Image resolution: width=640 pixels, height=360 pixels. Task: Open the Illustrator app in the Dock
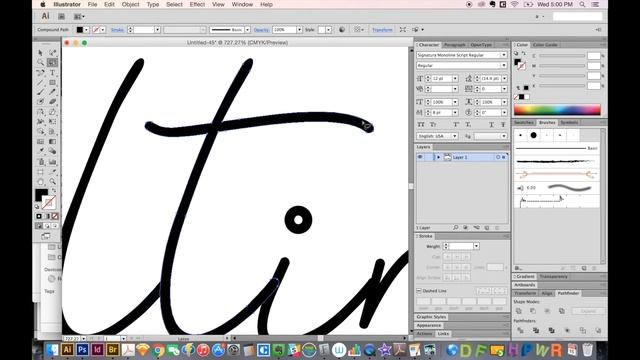tap(67, 350)
